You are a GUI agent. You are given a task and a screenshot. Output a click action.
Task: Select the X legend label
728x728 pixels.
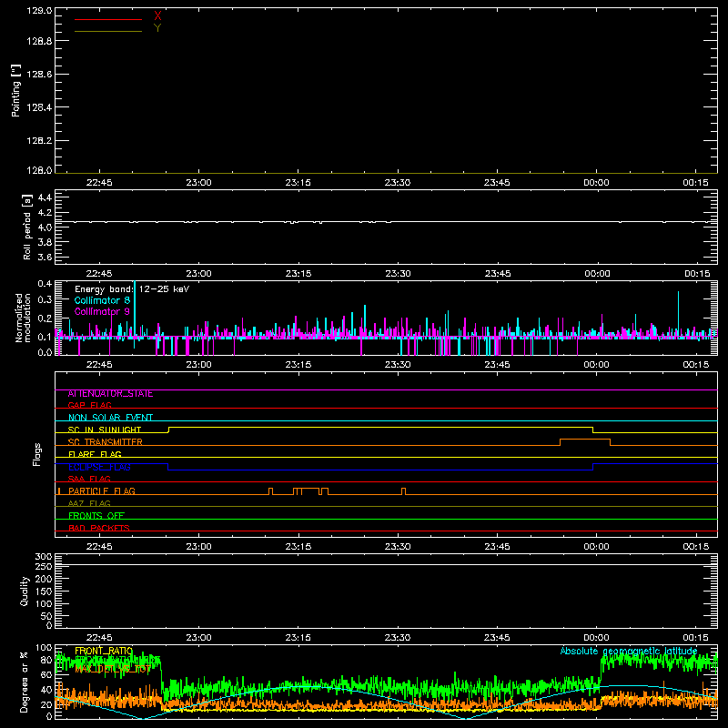click(x=157, y=16)
